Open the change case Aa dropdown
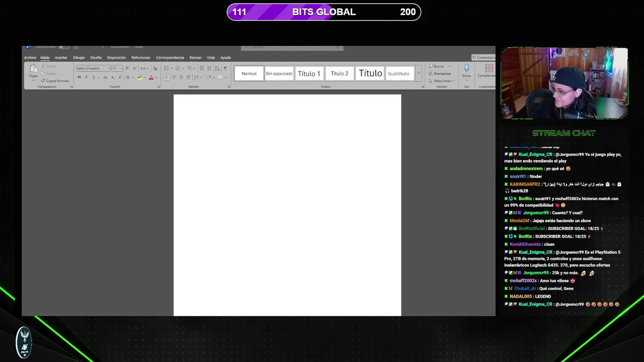 pyautogui.click(x=144, y=68)
